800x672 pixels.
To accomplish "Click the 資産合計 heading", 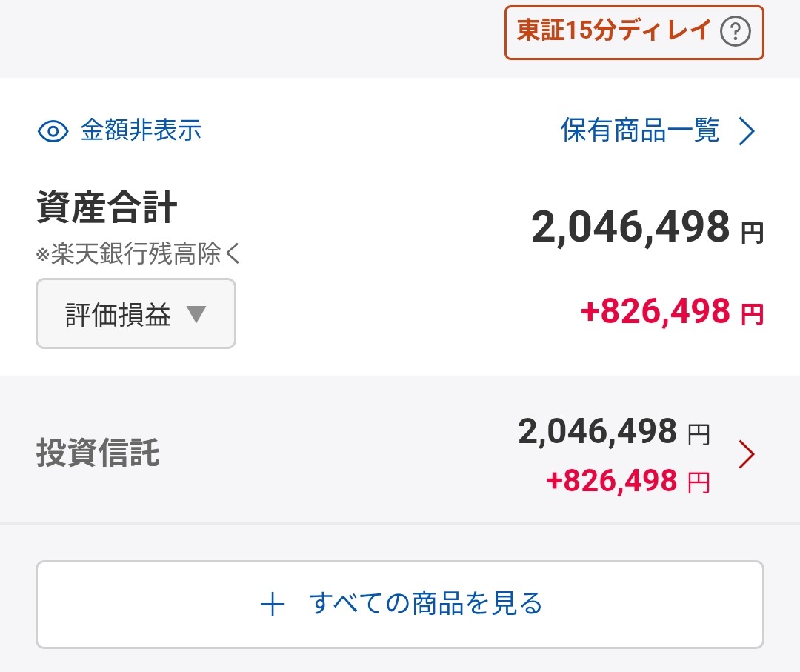I will [107, 210].
